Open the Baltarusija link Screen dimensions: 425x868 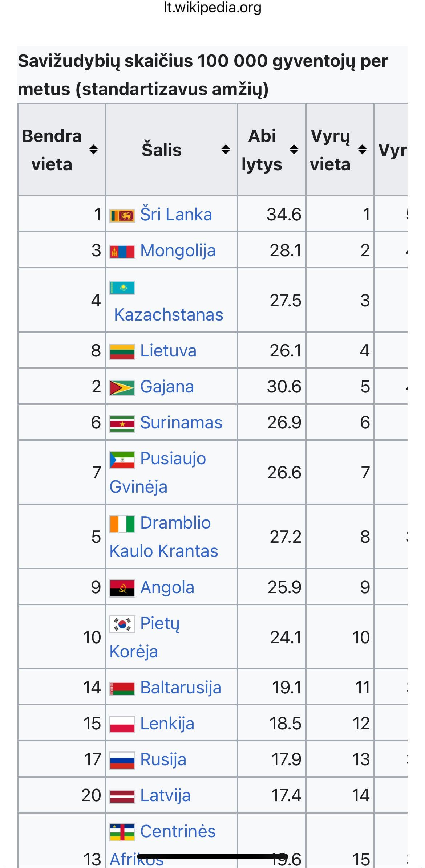[x=181, y=688]
